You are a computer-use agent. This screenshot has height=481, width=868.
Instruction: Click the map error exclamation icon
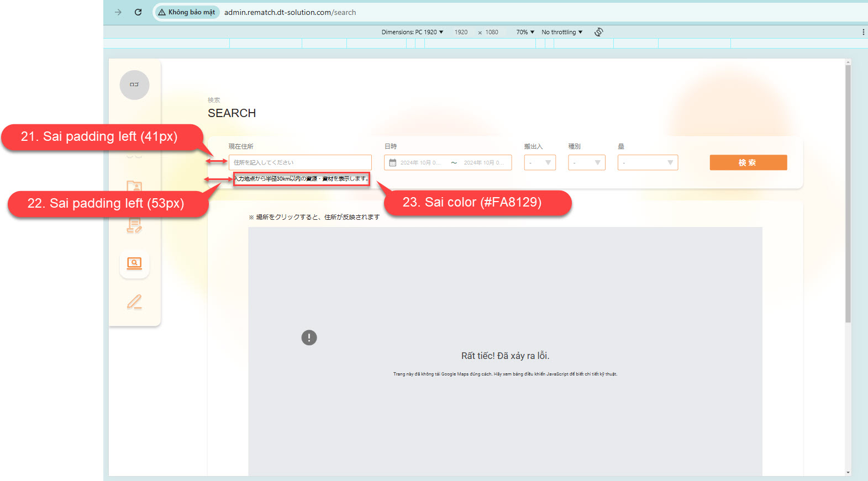coord(309,337)
